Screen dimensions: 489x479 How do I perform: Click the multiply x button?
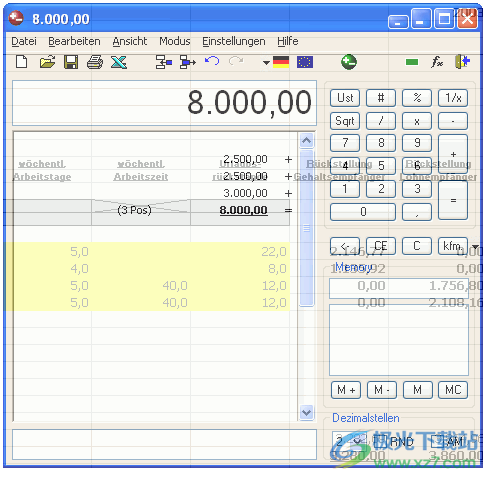coord(417,121)
